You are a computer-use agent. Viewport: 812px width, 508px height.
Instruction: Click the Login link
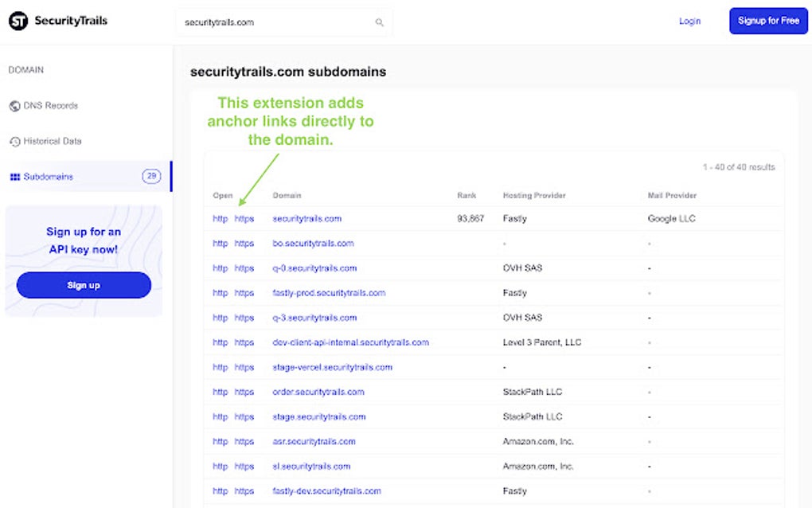(x=689, y=21)
